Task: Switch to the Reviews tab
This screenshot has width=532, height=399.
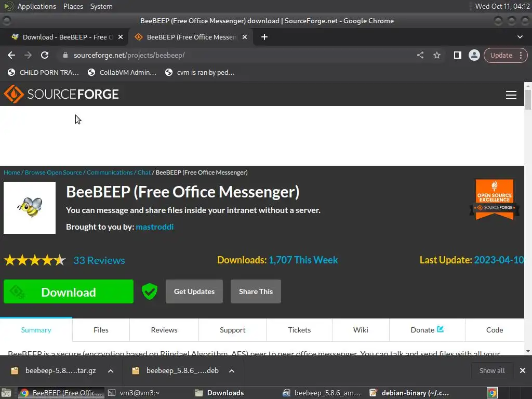Action: pyautogui.click(x=164, y=330)
